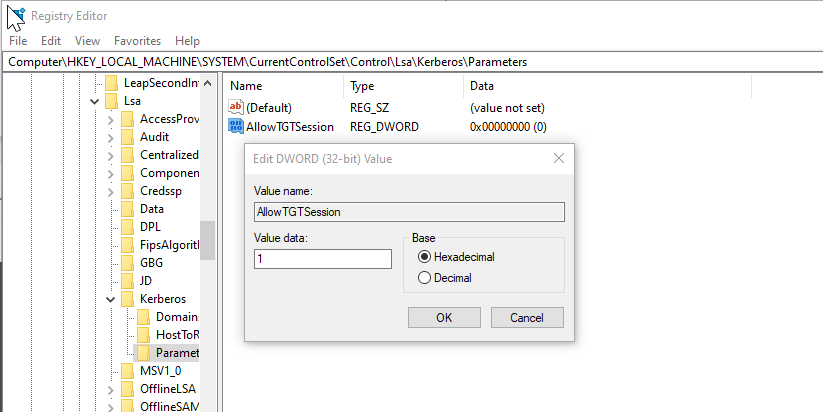Click the 0x00000000 (0) data cell
This screenshot has height=412, width=823.
coord(509,126)
